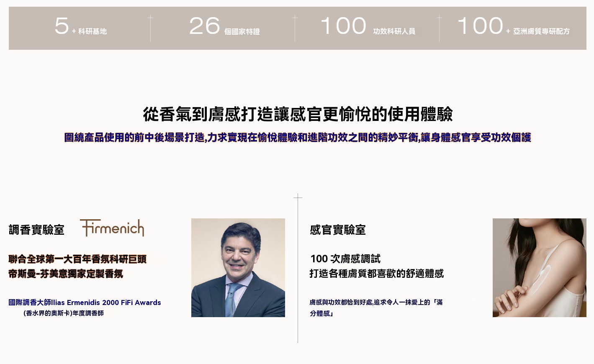Click the '膚感與功效都恰到好處' description
This screenshot has width=594, height=364.
[376, 308]
